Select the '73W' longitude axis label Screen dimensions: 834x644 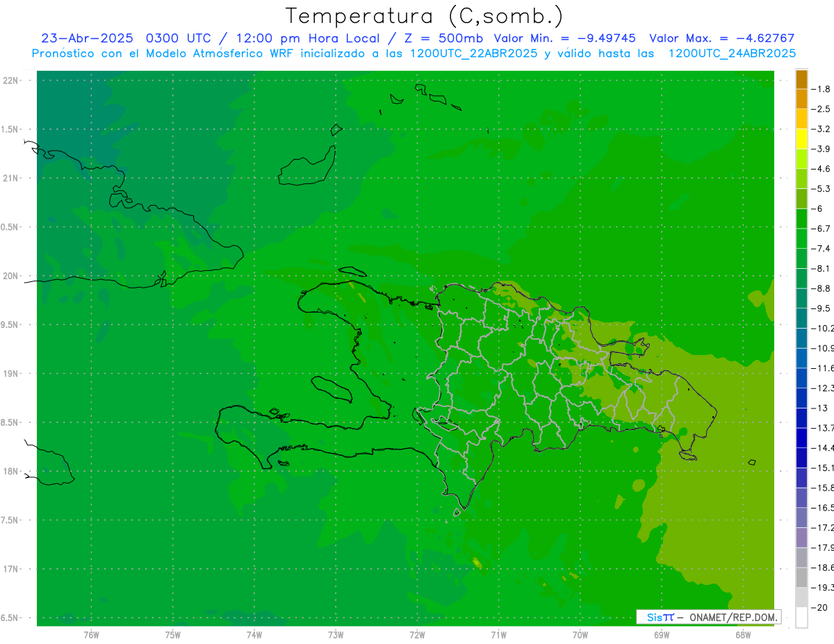pyautogui.click(x=336, y=634)
